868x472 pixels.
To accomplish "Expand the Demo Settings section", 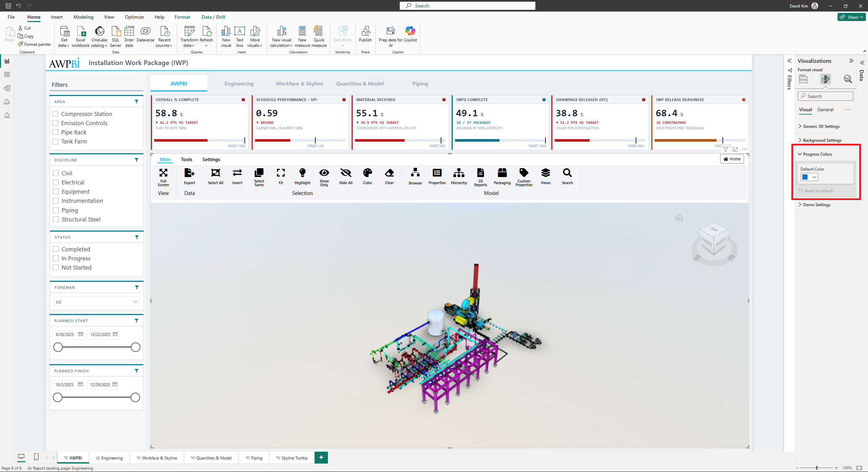I will tap(814, 205).
